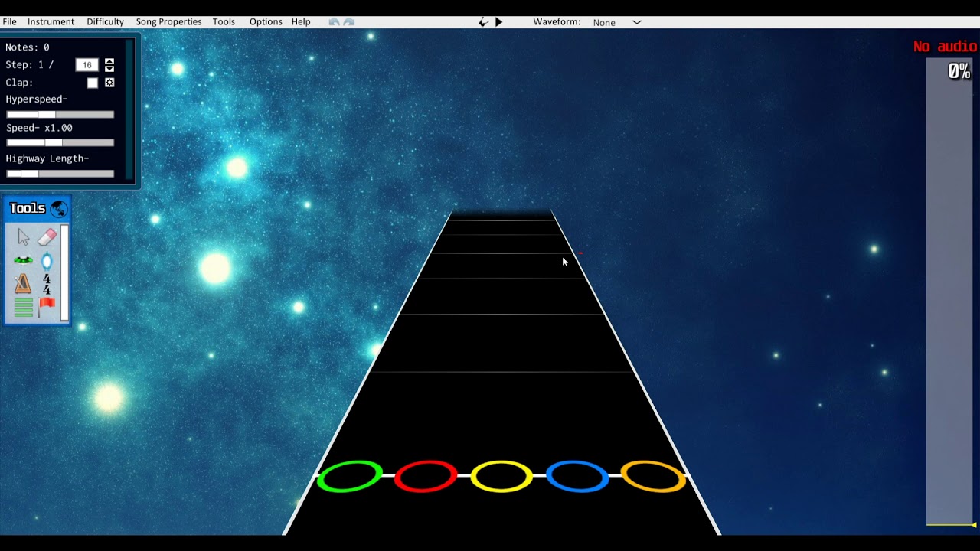The image size is (980, 551).
Task: Click the guitar gameplay mode icon
Action: point(483,22)
